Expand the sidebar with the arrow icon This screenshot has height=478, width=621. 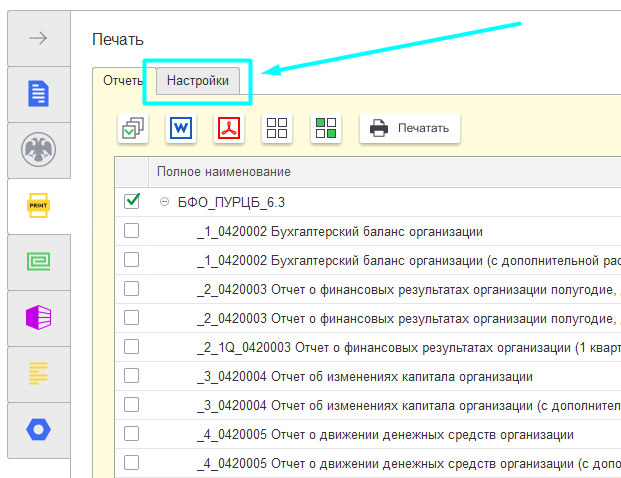point(38,39)
